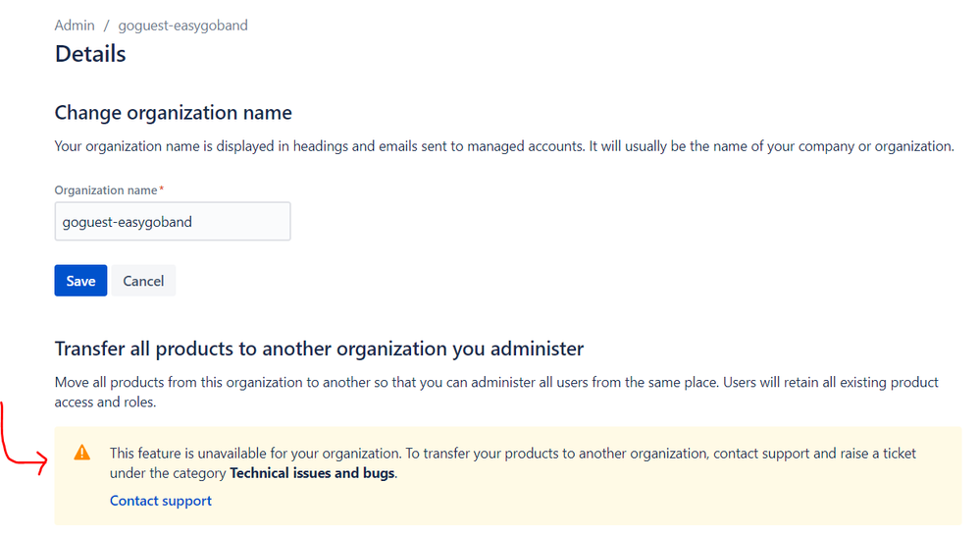
Task: Save the organization name
Action: pyautogui.click(x=80, y=280)
